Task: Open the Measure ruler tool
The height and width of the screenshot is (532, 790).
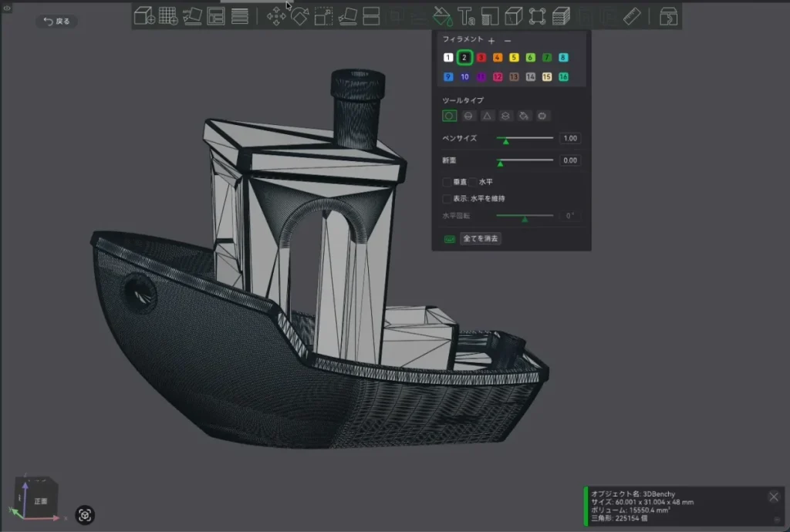Action: click(632, 16)
